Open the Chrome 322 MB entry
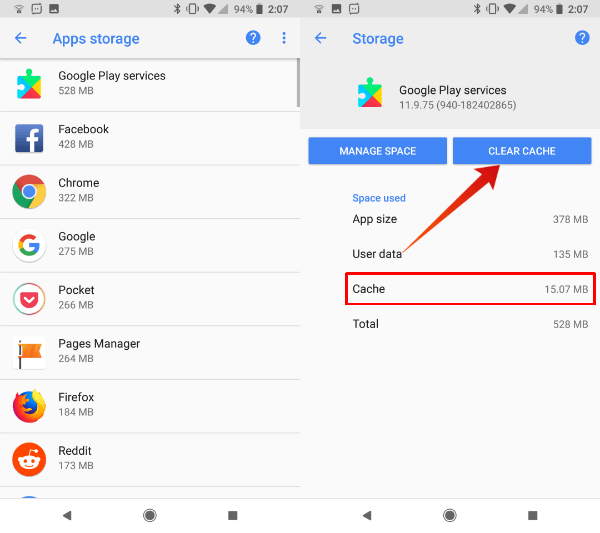Screen dimensions: 600x533 (150, 192)
